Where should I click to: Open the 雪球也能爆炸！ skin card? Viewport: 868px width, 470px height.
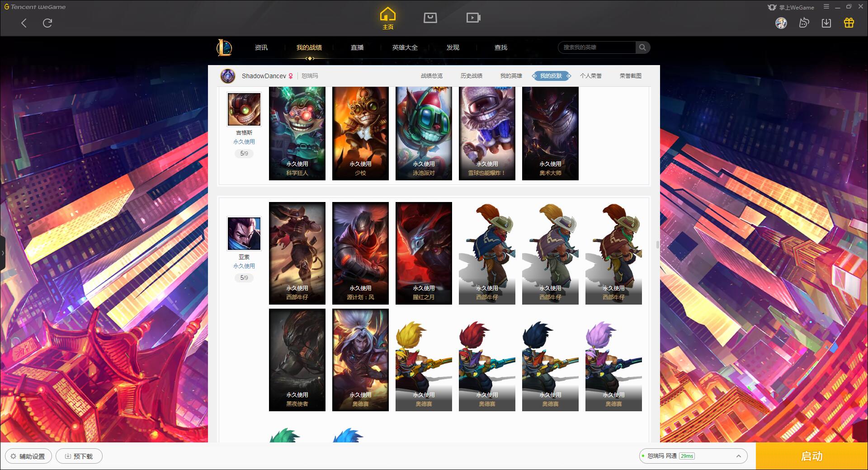(x=487, y=133)
